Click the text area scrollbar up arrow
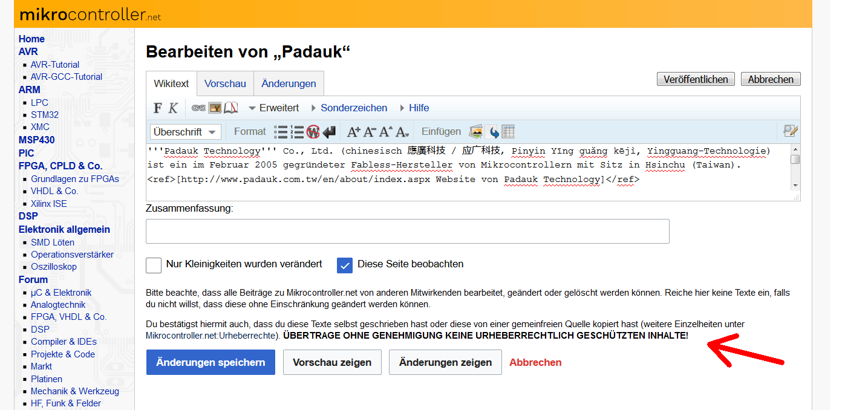Image resolution: width=868 pixels, height=410 pixels. click(795, 149)
